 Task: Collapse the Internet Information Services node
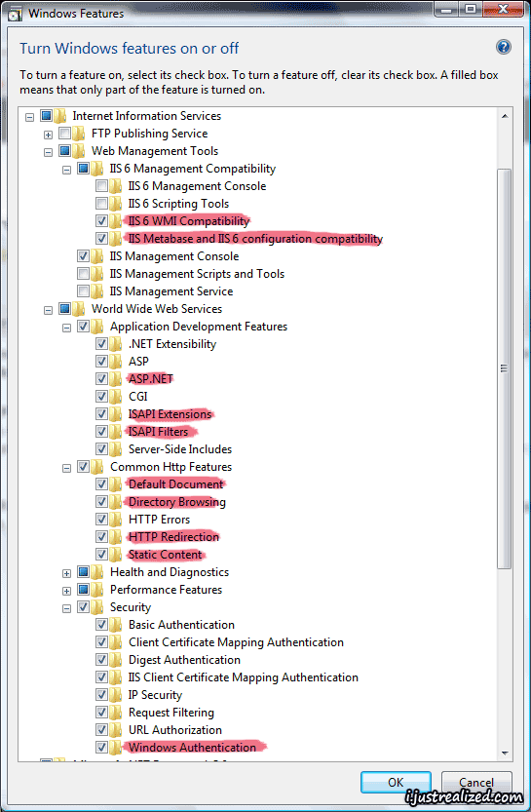click(x=29, y=117)
